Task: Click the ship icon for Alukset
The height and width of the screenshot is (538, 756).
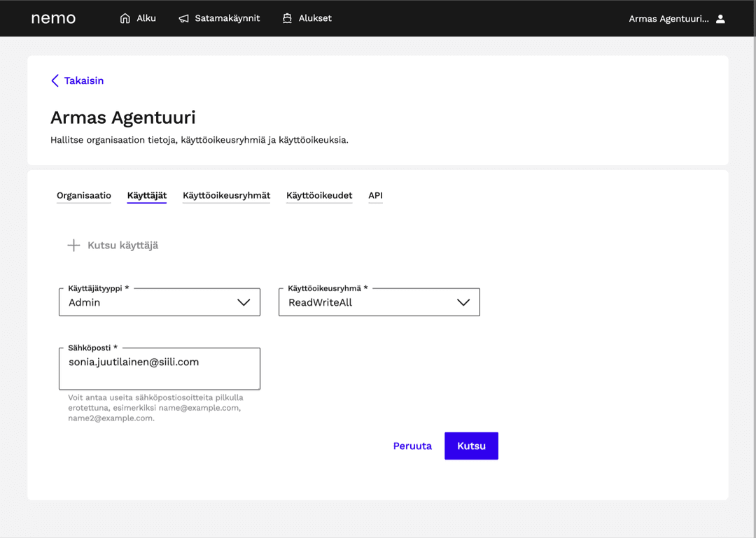Action: (x=287, y=18)
